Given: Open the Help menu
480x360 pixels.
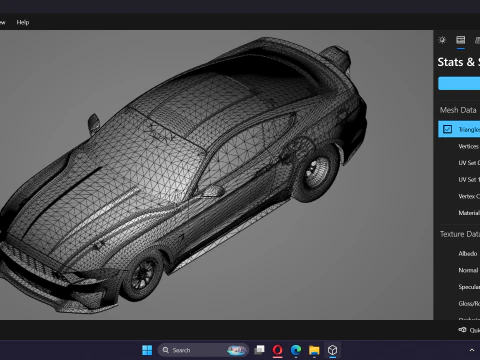Looking at the screenshot, I should [23, 22].
